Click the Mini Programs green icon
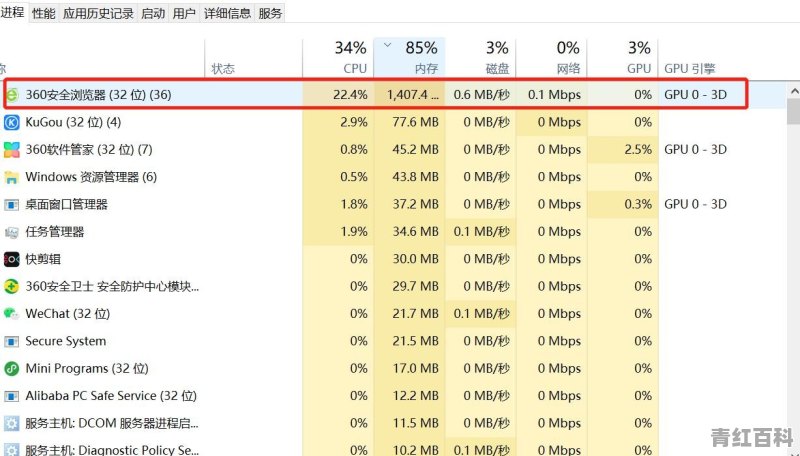 11,368
